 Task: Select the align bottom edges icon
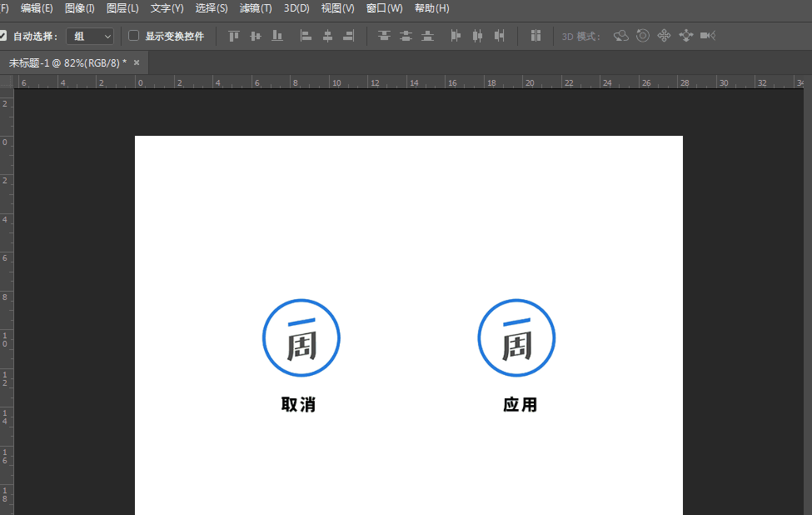276,36
